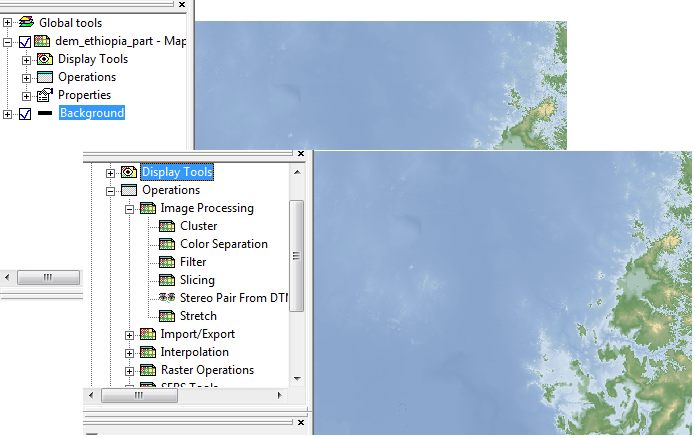This screenshot has width=695, height=438.
Task: Select the dem_ethiopia_part - Map entry
Action: pyautogui.click(x=121, y=41)
